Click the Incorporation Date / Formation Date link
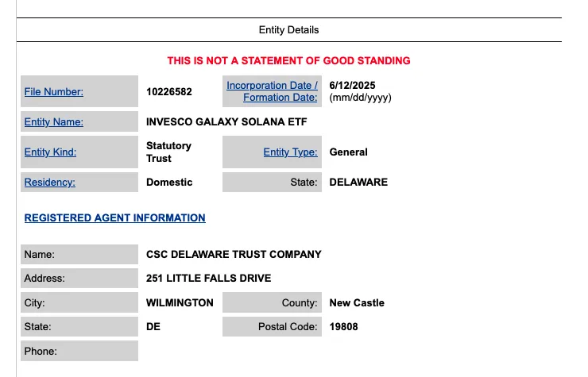Viewport: 588px width, 377px height. [x=272, y=91]
